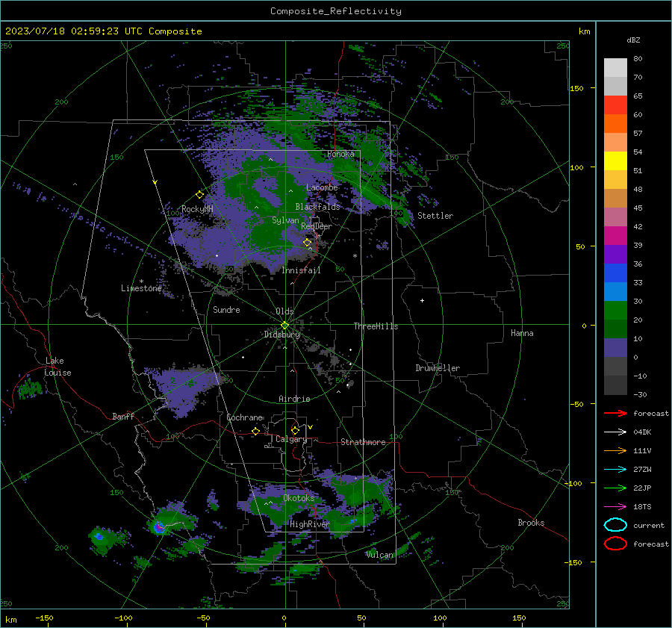Viewport: 672px width, 628px height.
Task: Click the Olds label
Action: [284, 311]
